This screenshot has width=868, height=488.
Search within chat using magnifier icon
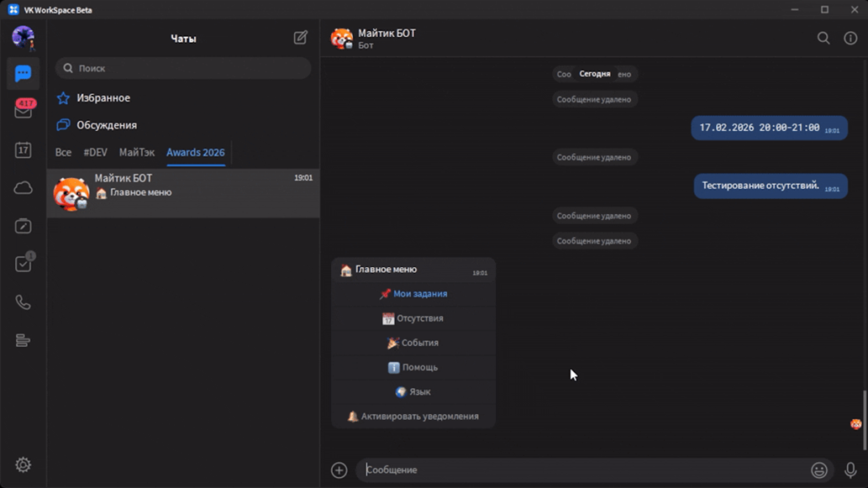pyautogui.click(x=823, y=38)
